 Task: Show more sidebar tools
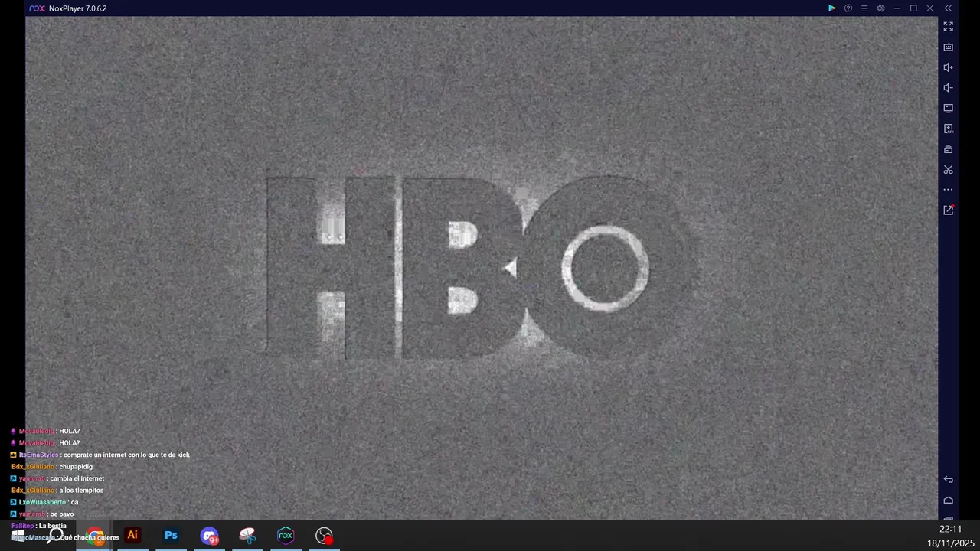tap(948, 190)
